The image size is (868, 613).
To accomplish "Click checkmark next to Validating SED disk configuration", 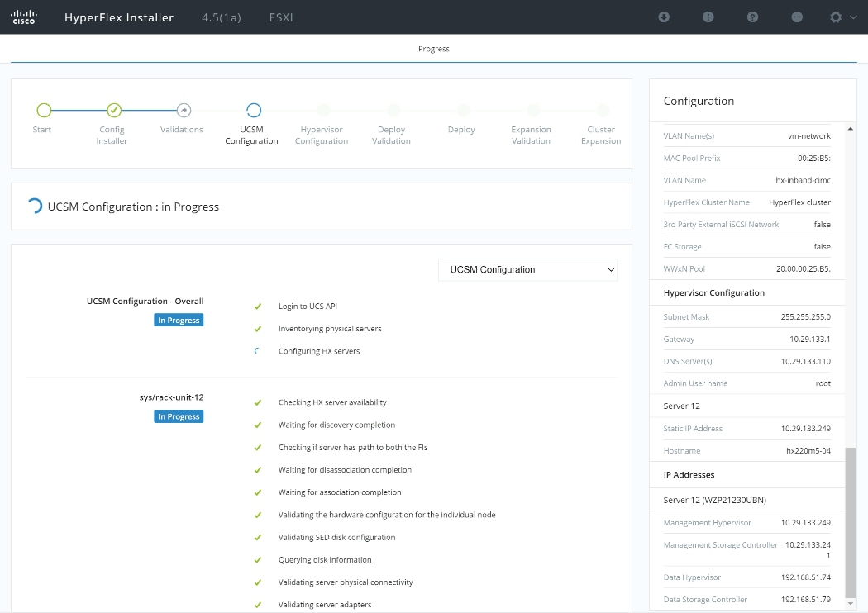I will coord(257,537).
